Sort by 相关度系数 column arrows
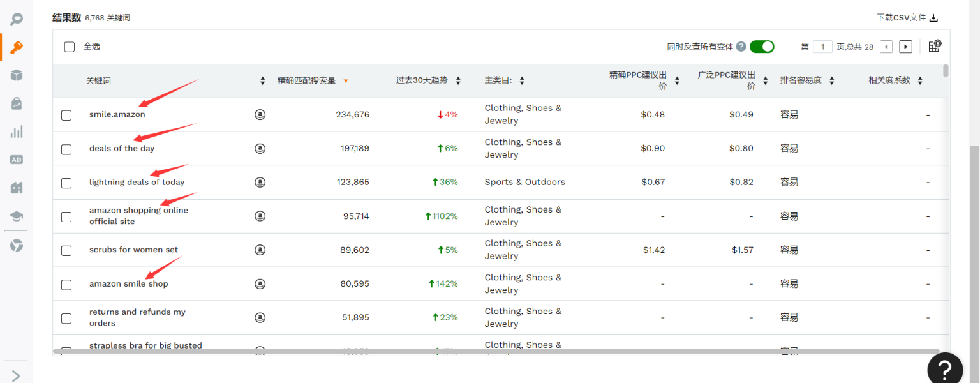980x383 pixels. [920, 81]
